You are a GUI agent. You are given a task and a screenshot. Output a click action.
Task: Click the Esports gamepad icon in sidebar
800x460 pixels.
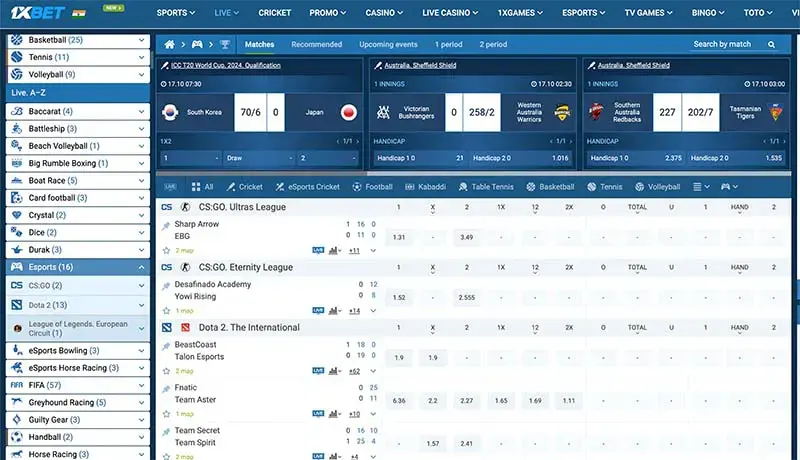(17, 267)
